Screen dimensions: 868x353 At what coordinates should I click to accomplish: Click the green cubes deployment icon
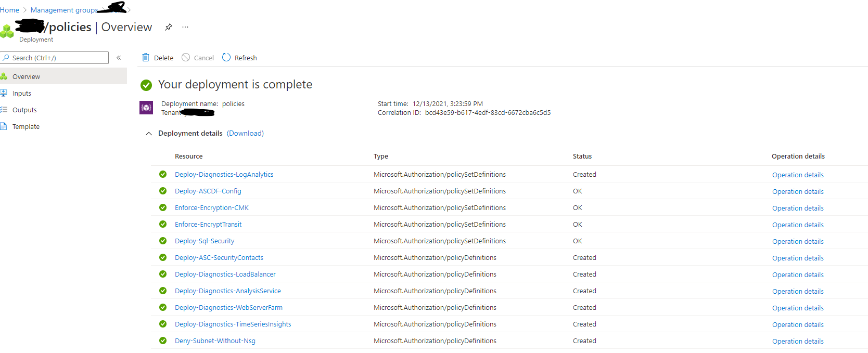(7, 31)
